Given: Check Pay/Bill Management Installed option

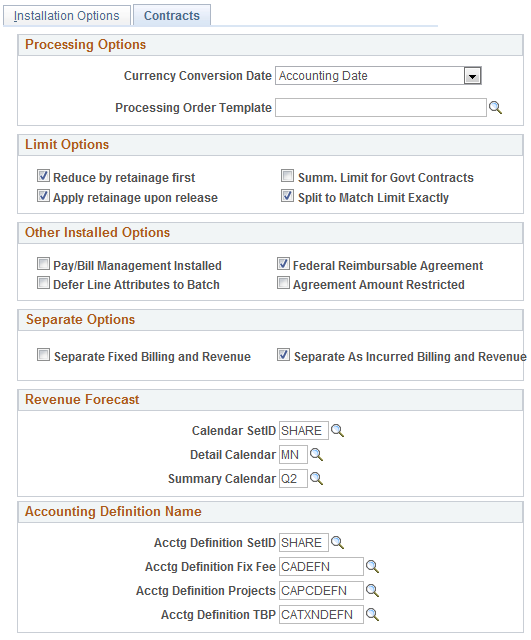Looking at the screenshot, I should pos(43,264).
